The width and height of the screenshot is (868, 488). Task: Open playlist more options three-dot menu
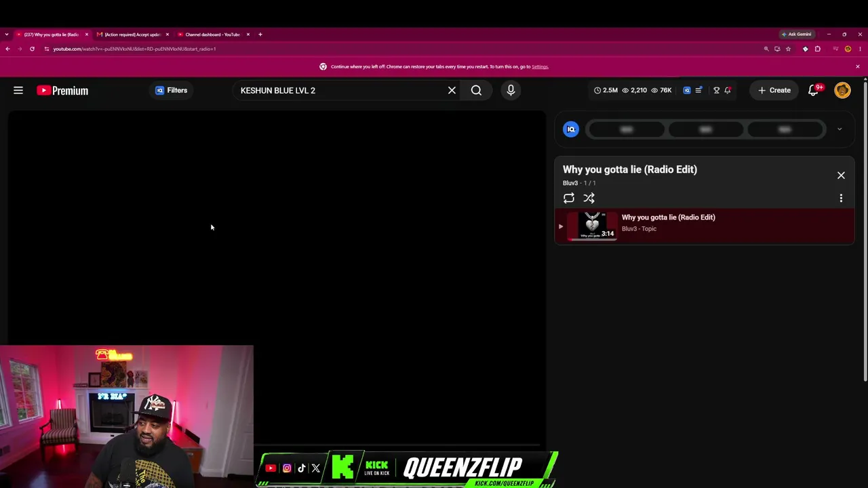coord(841,198)
